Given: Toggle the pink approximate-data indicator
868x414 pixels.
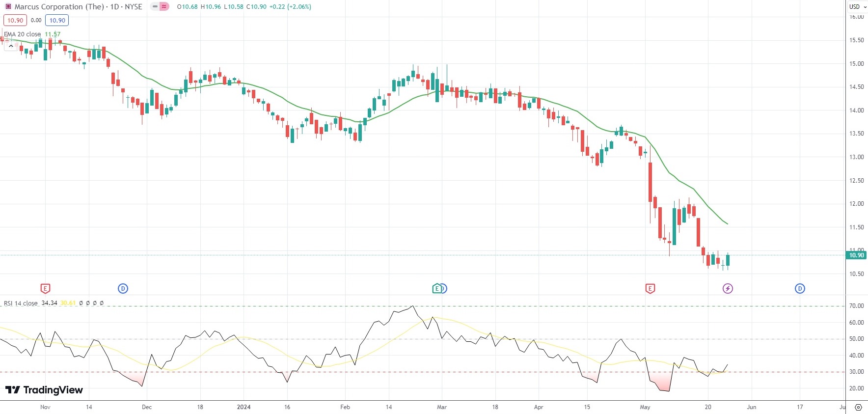Looking at the screenshot, I should [x=164, y=7].
